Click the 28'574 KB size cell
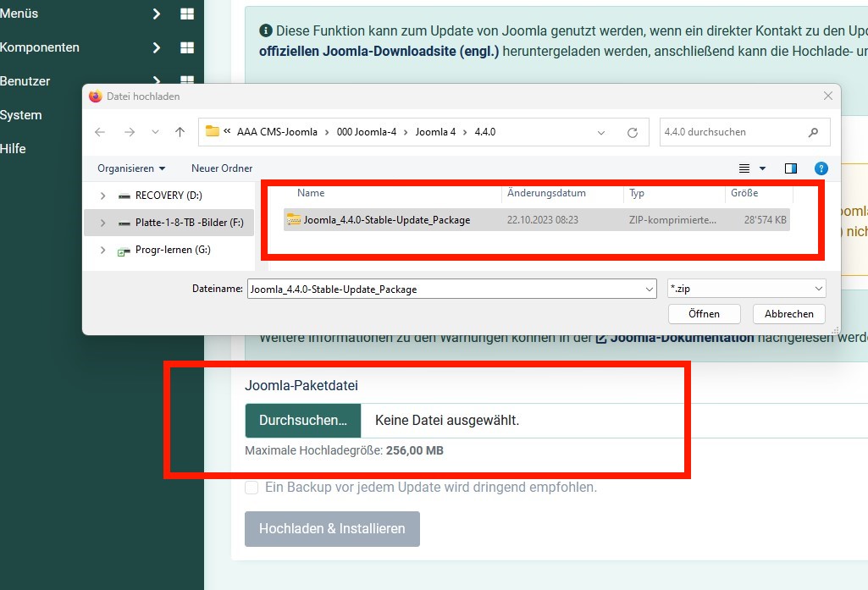The image size is (868, 590). coord(765,220)
